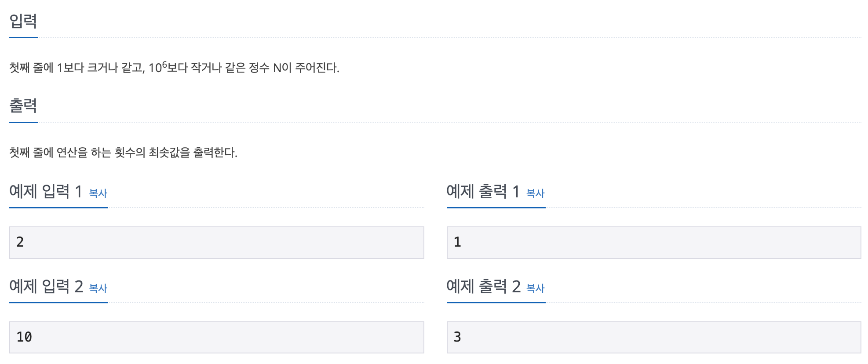Copy sample output 2 using its 복사 link
Image resolution: width=868 pixels, height=364 pixels.
[x=536, y=288]
